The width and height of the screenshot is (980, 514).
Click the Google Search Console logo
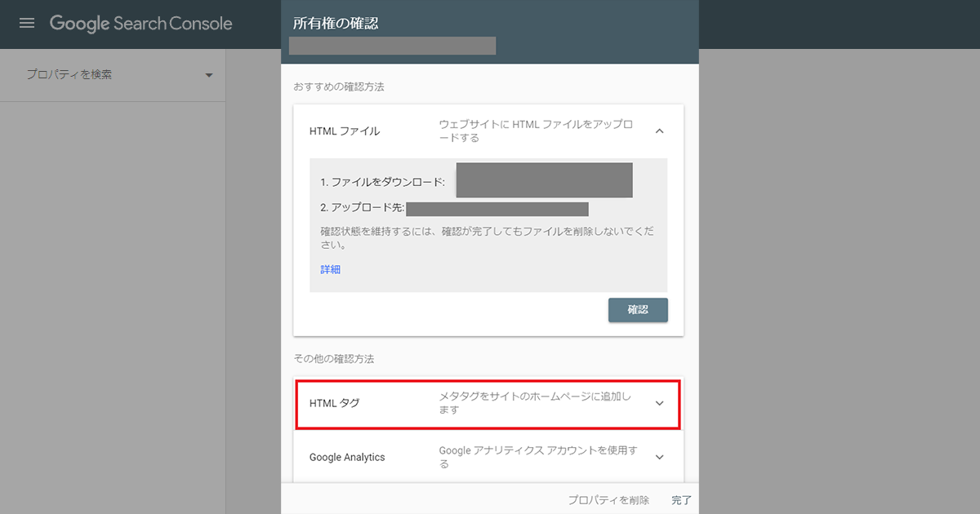(x=141, y=24)
